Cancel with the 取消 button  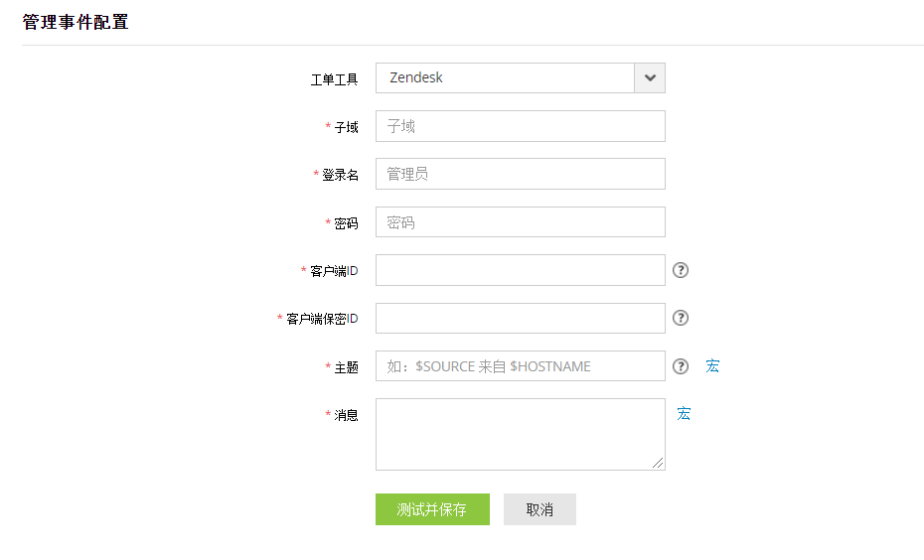click(539, 509)
